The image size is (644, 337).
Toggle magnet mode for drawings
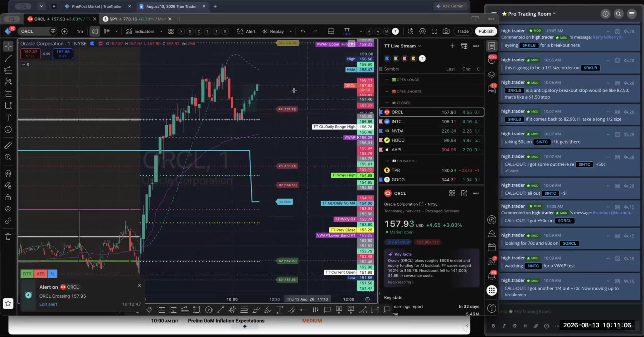point(8,173)
